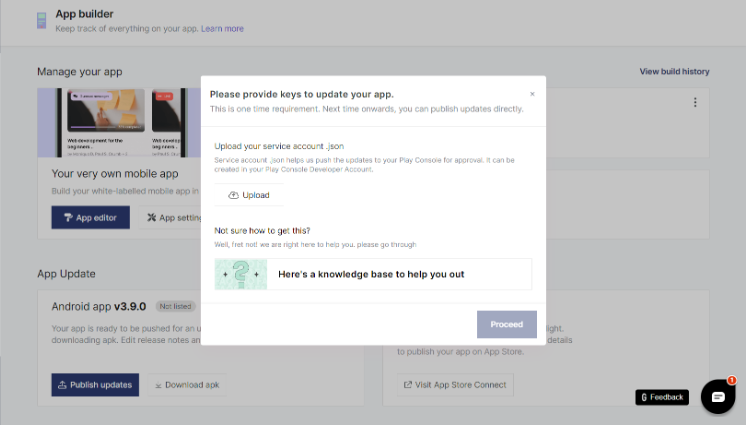Click View build history link
The image size is (746, 425).
[674, 72]
